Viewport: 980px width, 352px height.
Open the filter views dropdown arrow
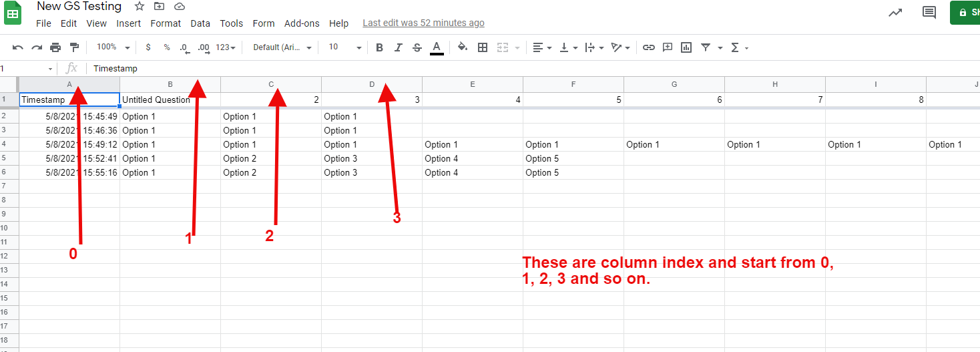720,47
